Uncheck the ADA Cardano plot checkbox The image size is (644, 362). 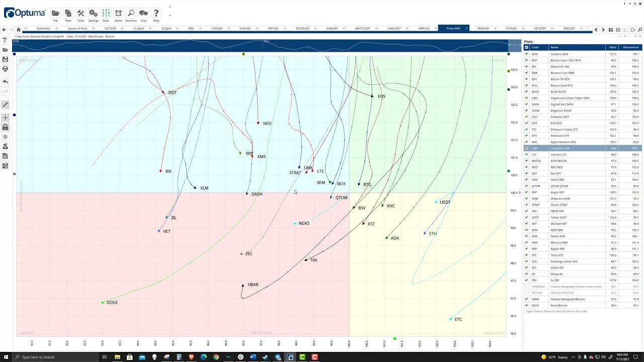(527, 54)
